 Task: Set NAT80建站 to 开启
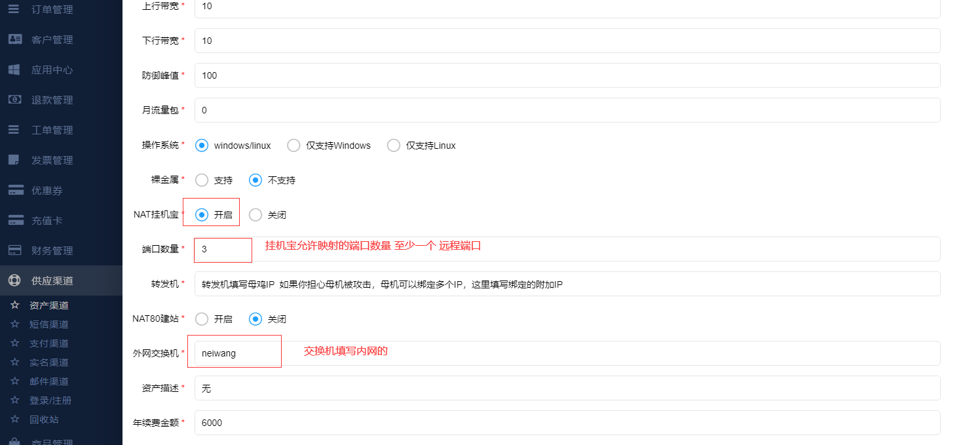coord(202,319)
